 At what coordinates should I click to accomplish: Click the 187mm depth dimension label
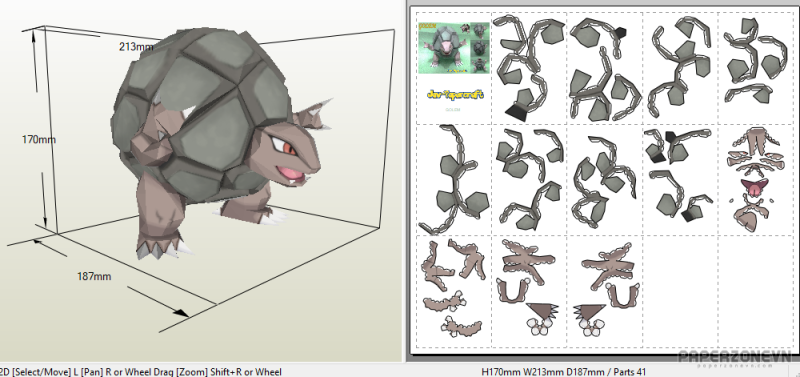coord(94,277)
